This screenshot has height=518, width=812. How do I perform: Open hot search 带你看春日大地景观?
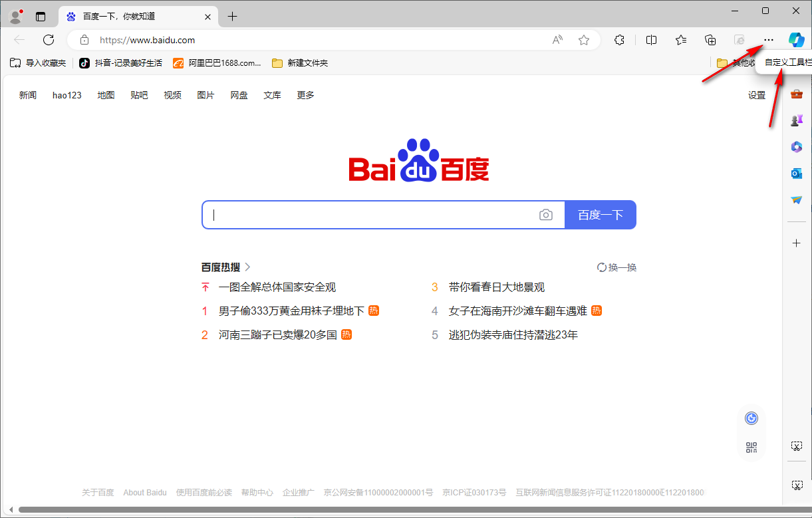(x=497, y=287)
